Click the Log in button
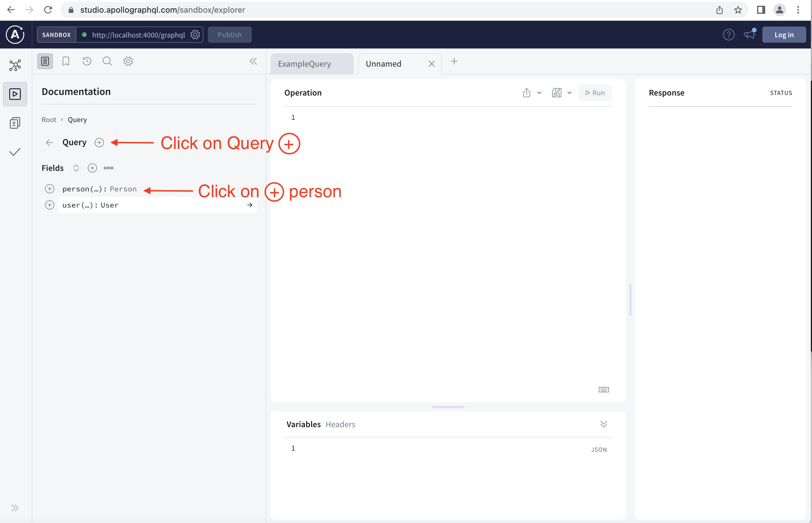The width and height of the screenshot is (812, 523). (x=784, y=35)
